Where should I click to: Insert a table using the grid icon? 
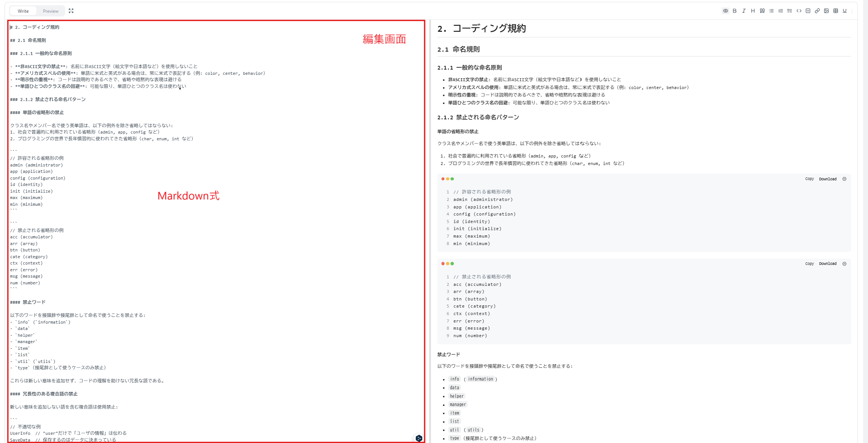835,11
